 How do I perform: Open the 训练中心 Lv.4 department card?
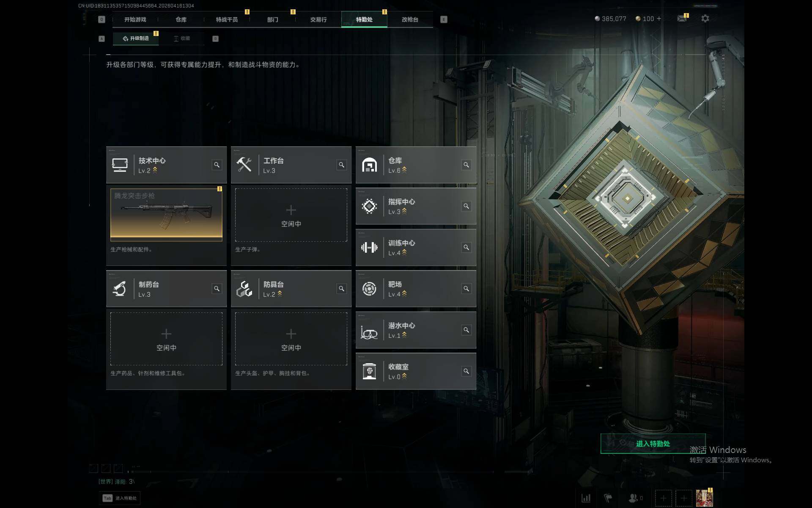coord(416,248)
